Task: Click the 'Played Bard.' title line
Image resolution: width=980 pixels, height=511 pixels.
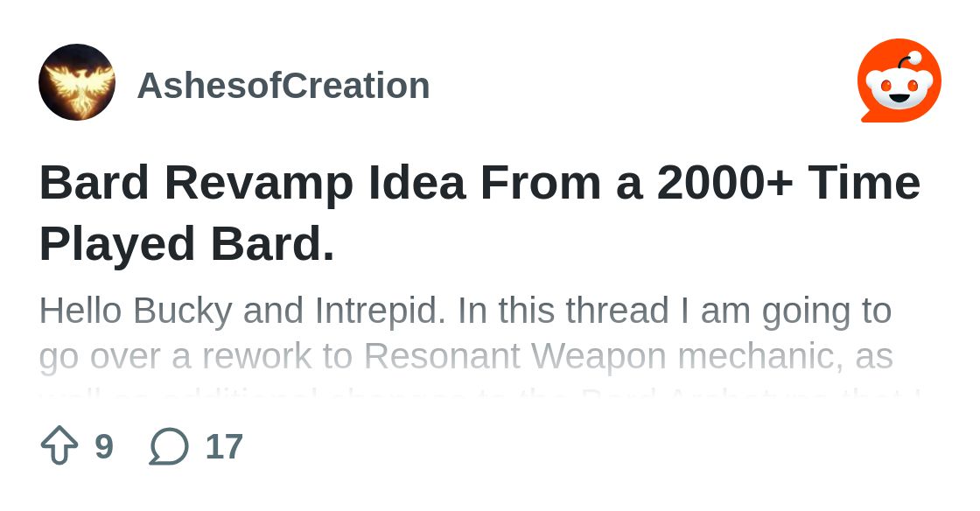Action: 187,243
